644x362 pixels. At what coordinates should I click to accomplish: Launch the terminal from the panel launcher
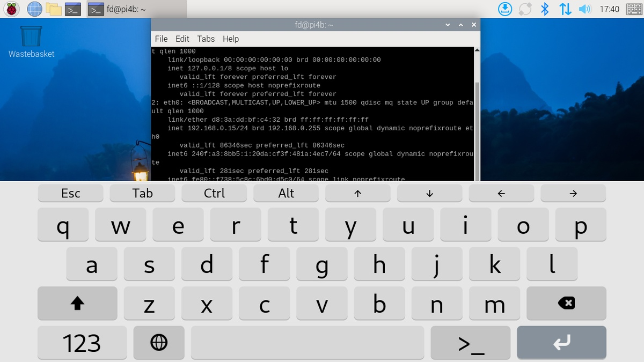point(73,9)
